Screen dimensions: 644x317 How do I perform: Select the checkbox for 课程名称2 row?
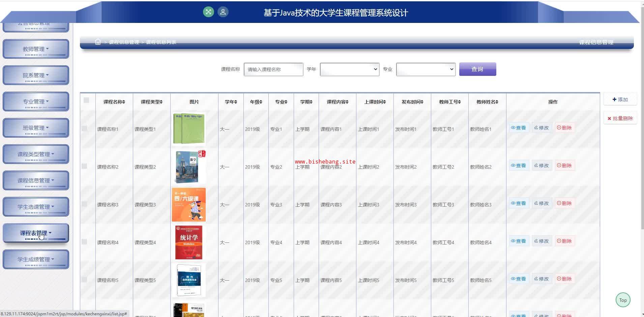(84, 166)
